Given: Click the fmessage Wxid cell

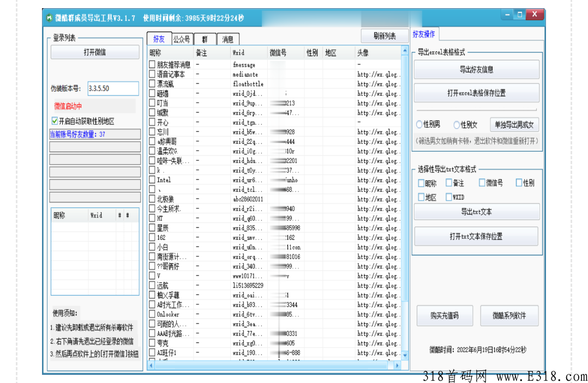Looking at the screenshot, I should pyautogui.click(x=248, y=65).
